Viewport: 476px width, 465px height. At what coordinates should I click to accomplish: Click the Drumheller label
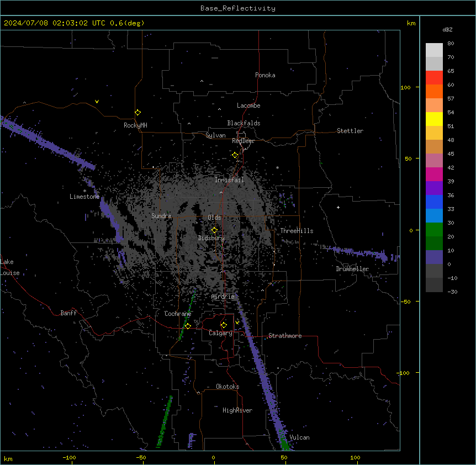coord(352,269)
